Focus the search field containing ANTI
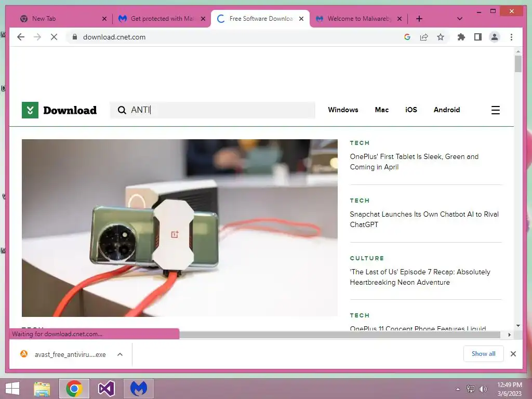The width and height of the screenshot is (532, 399). point(212,110)
